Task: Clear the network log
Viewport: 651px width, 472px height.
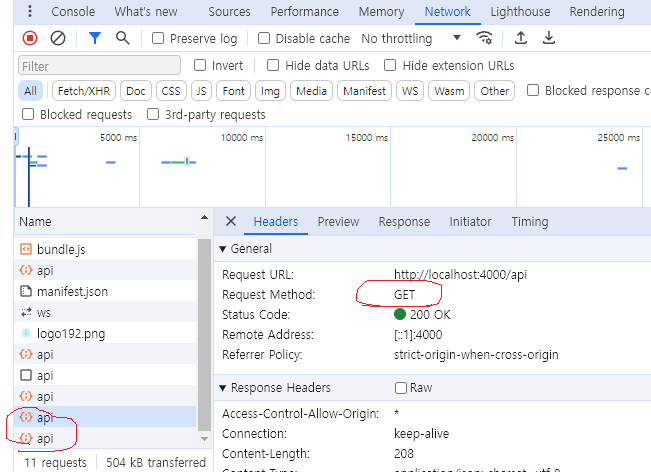Action: [x=58, y=38]
